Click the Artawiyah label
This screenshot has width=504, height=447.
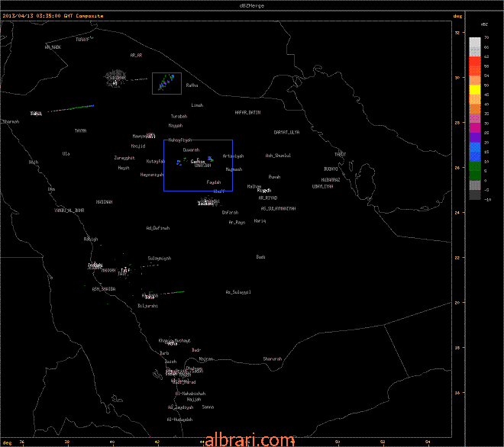[233, 156]
